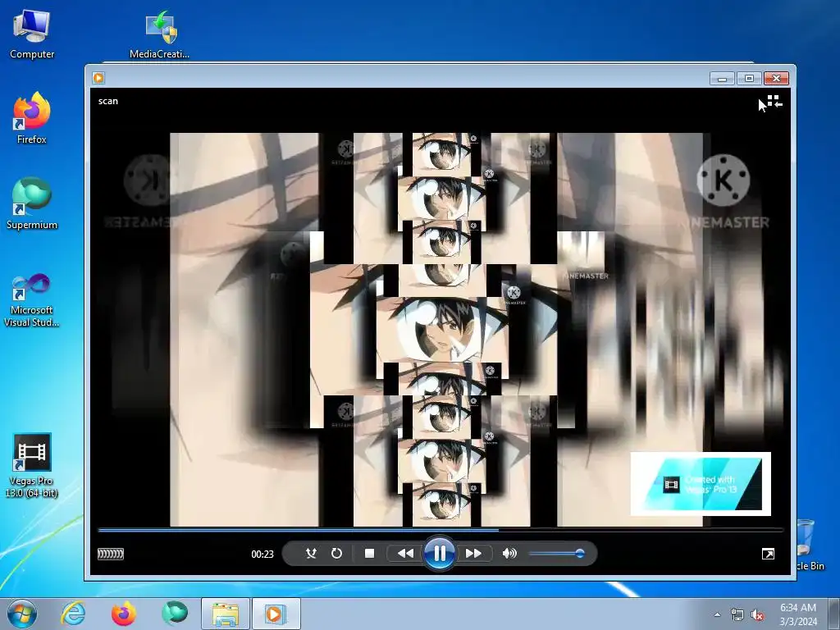Click the rewind button
840x630 pixels.
click(405, 554)
